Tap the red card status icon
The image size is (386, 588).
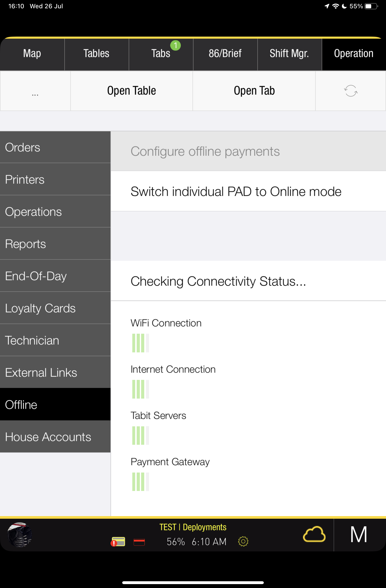(139, 542)
